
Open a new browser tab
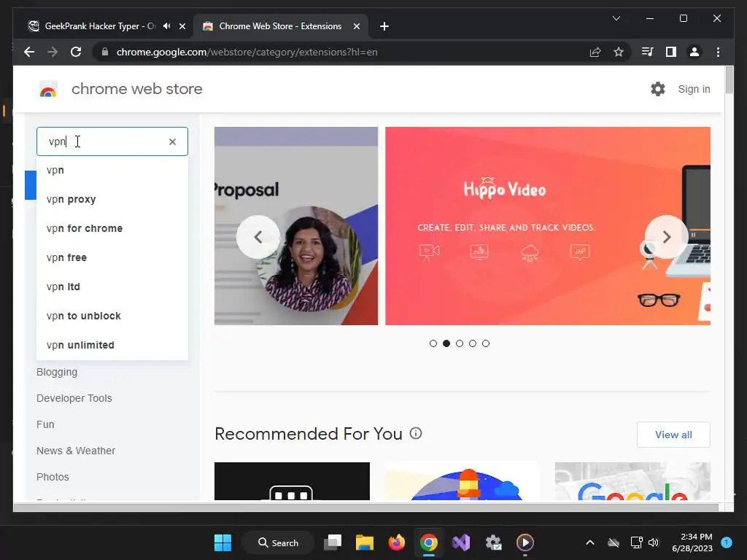pyautogui.click(x=384, y=26)
